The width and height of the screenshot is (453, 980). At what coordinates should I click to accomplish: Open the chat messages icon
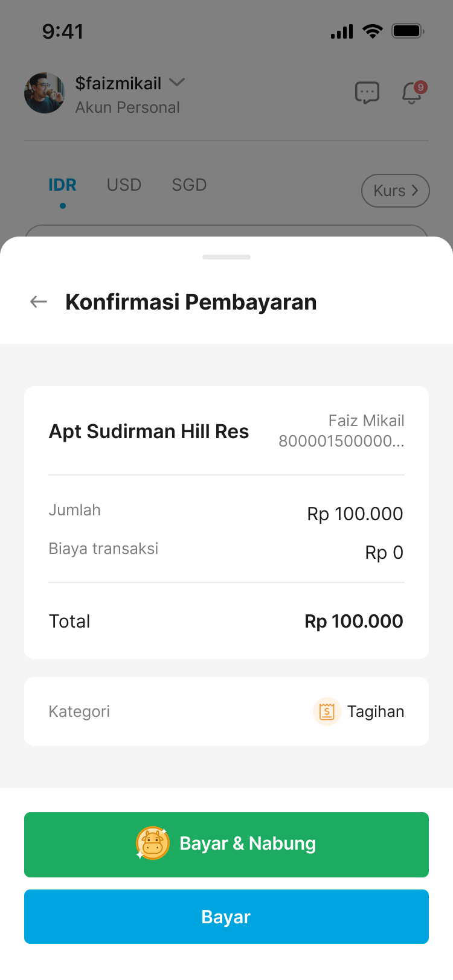(x=367, y=93)
